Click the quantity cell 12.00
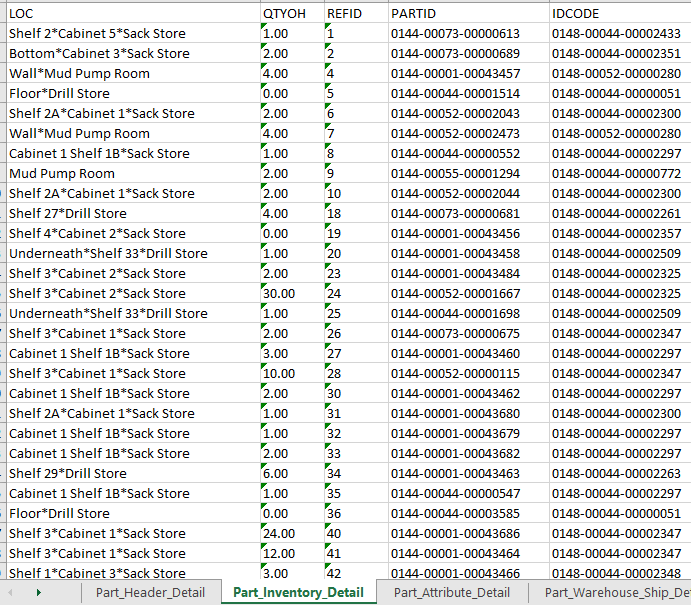Viewport: 691px width, 605px height. click(x=292, y=553)
